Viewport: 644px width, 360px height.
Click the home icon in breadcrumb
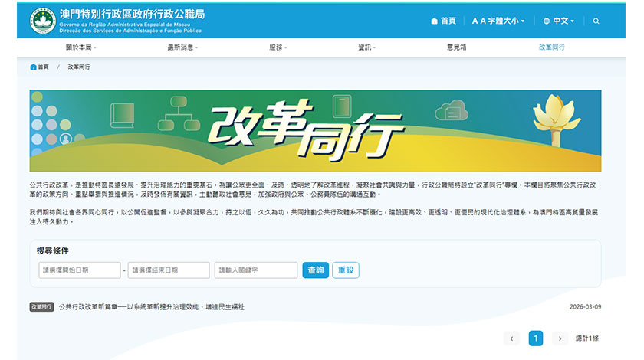pyautogui.click(x=34, y=67)
